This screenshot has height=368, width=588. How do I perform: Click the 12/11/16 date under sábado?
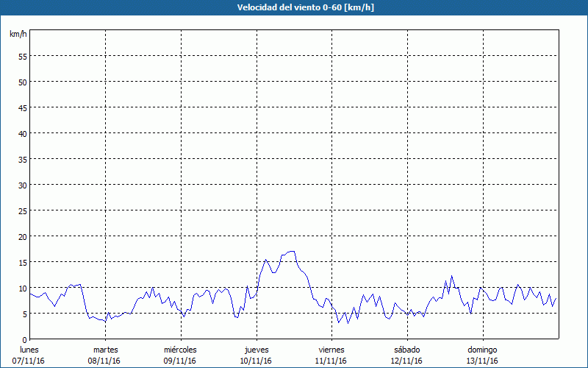tap(406, 361)
